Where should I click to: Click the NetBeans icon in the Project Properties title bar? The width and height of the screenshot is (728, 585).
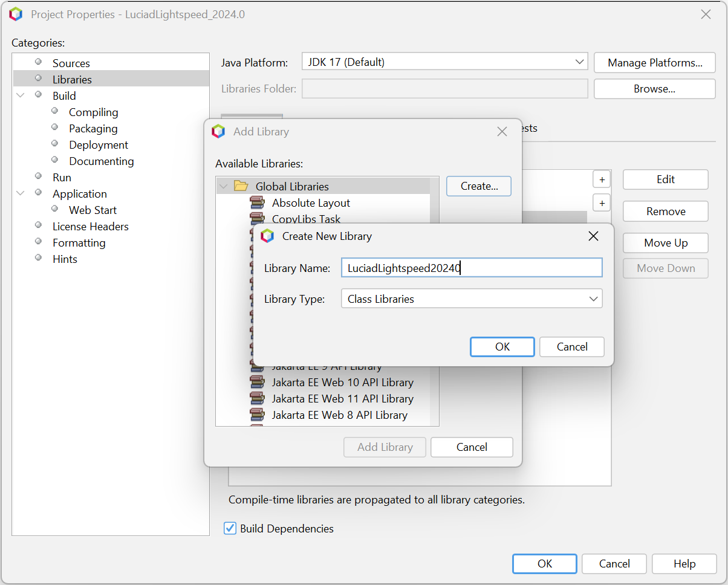(16, 15)
